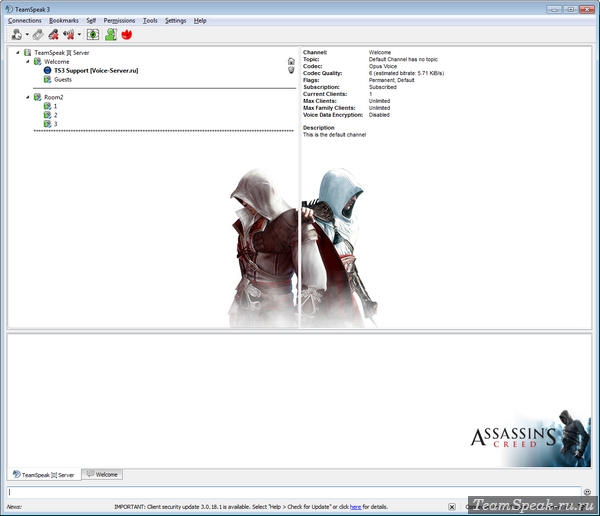Collapse the TeamSpeak ]I[ Server tree node
This screenshot has height=516, width=600.
[x=18, y=52]
